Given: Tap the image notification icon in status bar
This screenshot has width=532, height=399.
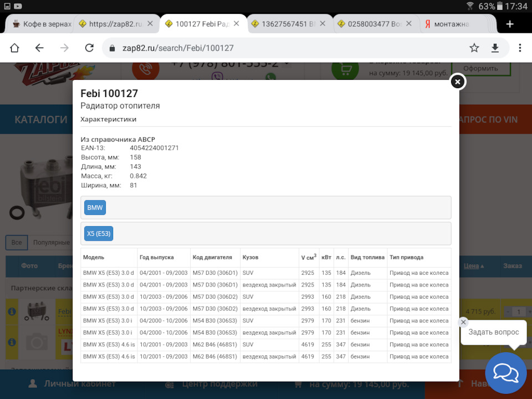Looking at the screenshot, I should [7, 6].
